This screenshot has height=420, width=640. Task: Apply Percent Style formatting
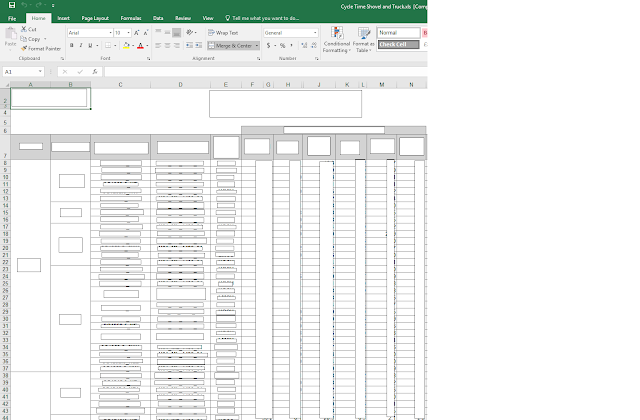[282, 45]
